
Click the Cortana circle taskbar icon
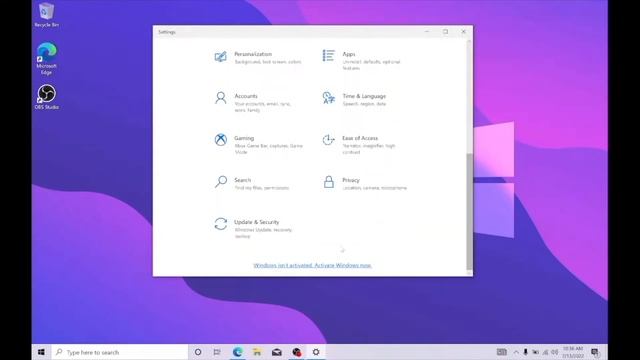point(198,352)
